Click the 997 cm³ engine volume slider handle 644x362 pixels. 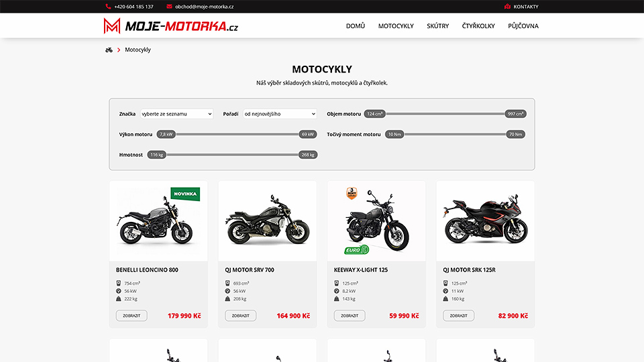515,114
